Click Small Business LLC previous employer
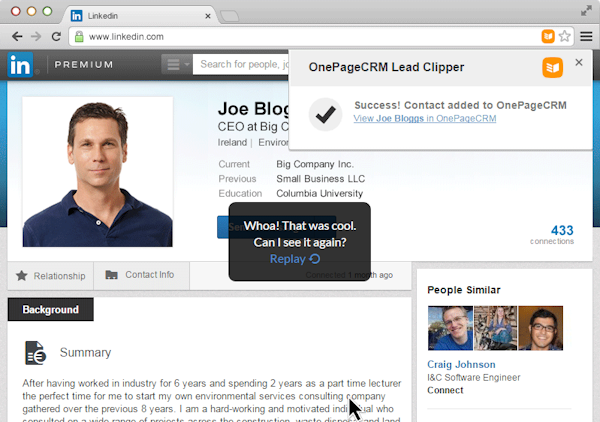The height and width of the screenshot is (422, 600). [x=321, y=179]
